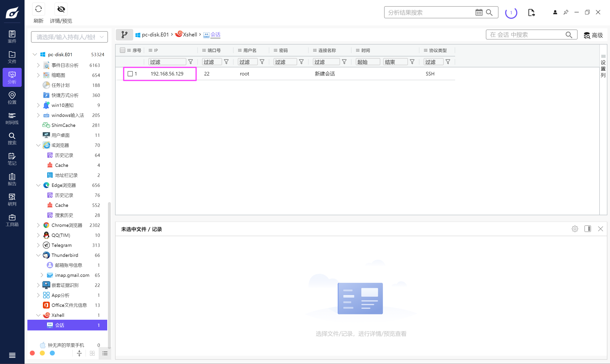The height and width of the screenshot is (364, 610).
Task: Expand the 事件日志分析 tree node
Action: (x=38, y=65)
